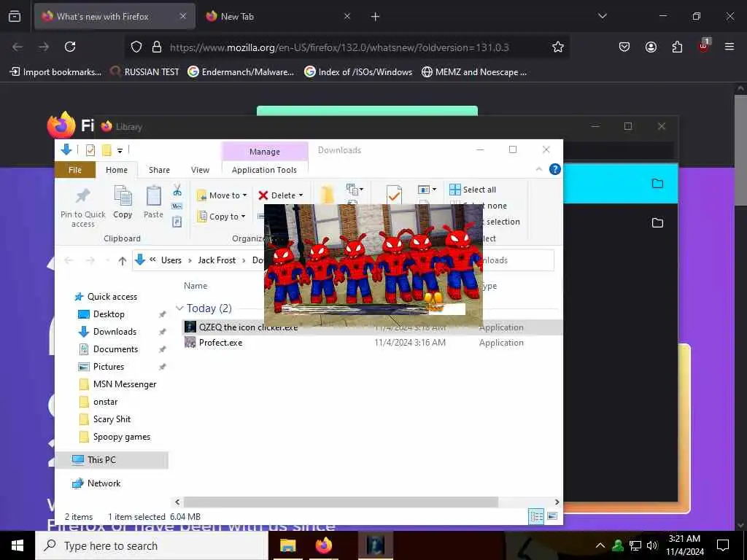Open the Import bookmarks bookmark
Screen dimensions: 747x560
(x=55, y=72)
